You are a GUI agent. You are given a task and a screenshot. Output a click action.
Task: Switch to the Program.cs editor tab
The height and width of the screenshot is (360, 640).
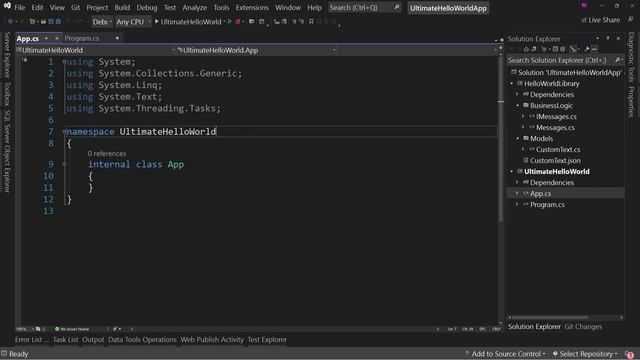[82, 38]
